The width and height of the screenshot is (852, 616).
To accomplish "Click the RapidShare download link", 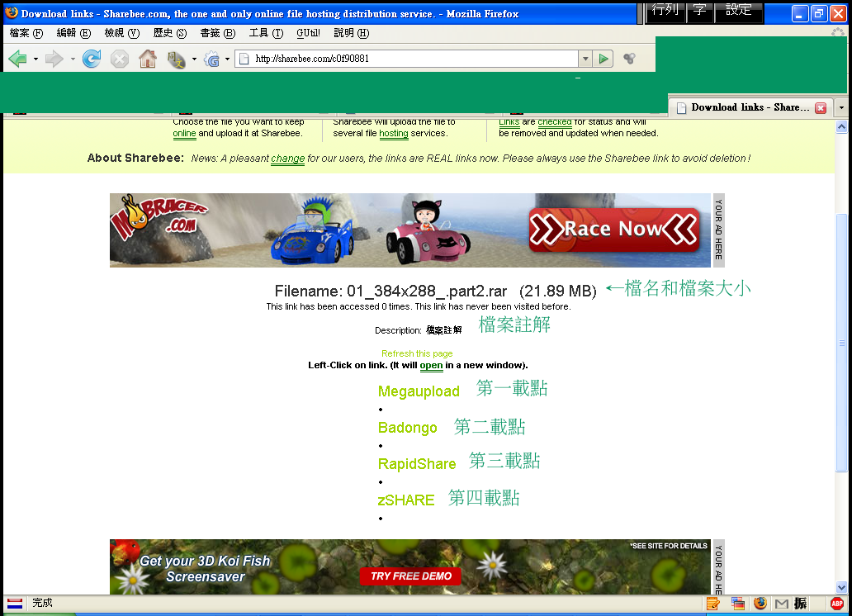I will click(417, 464).
